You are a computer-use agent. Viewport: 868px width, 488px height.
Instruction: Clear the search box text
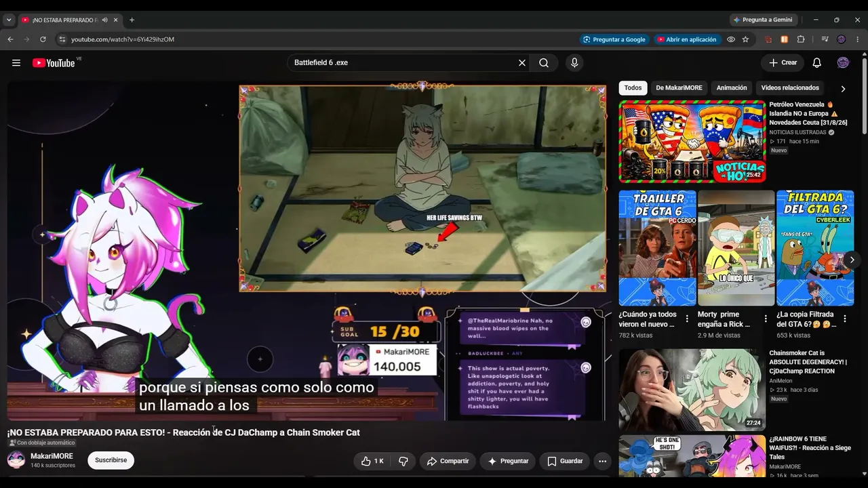(522, 63)
